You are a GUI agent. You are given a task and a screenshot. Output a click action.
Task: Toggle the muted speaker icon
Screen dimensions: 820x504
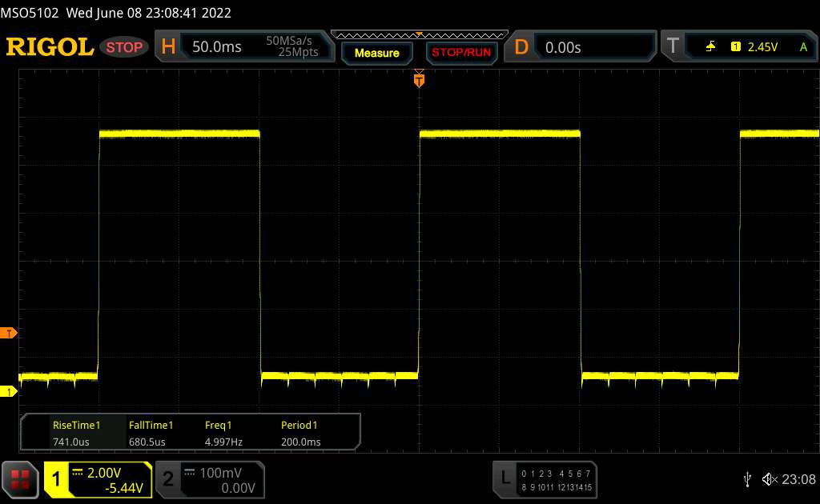770,479
